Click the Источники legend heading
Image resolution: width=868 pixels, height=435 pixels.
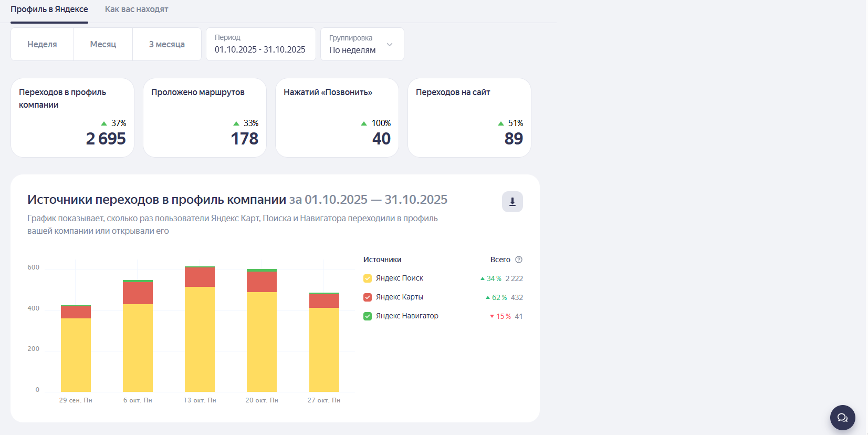(x=382, y=260)
